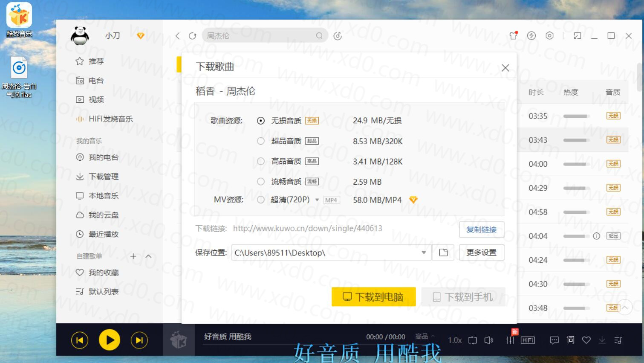Click the info icon on the 04:04 row
This screenshot has height=363, width=644.
point(597,236)
